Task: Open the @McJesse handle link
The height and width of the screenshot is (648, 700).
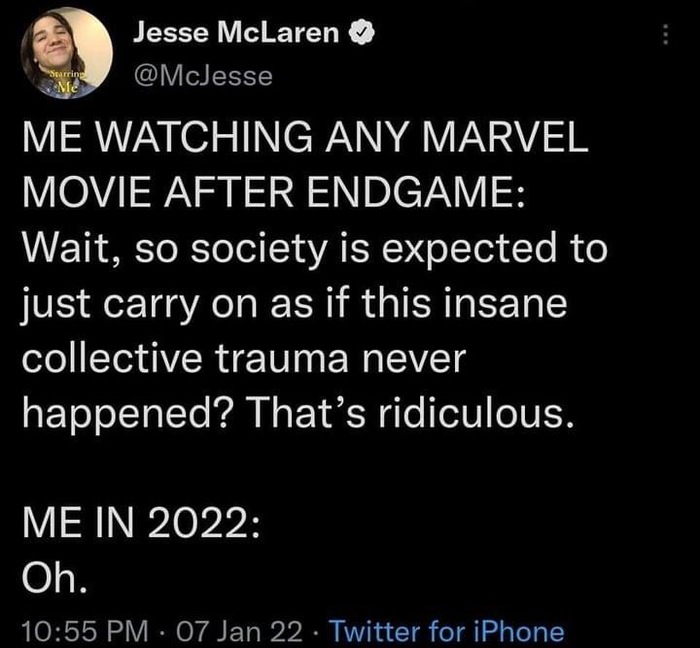Action: (201, 74)
